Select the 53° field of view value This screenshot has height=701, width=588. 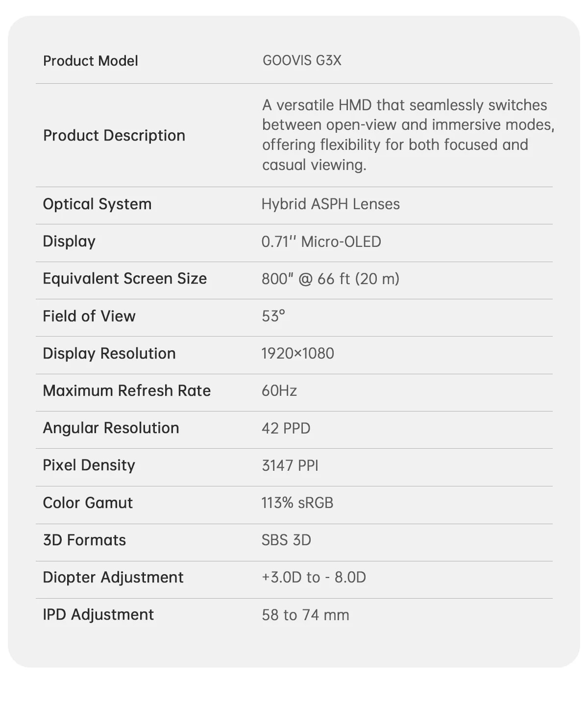(x=273, y=316)
